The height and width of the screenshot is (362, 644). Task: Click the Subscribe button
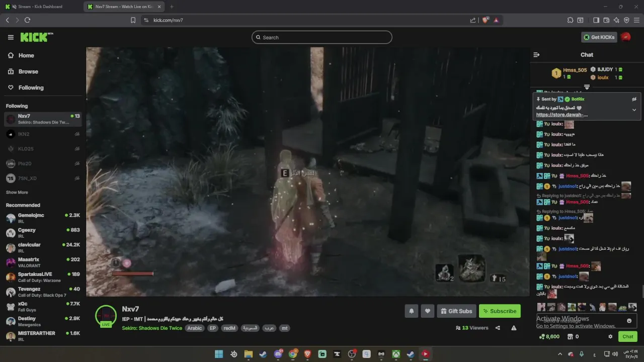coord(500,311)
